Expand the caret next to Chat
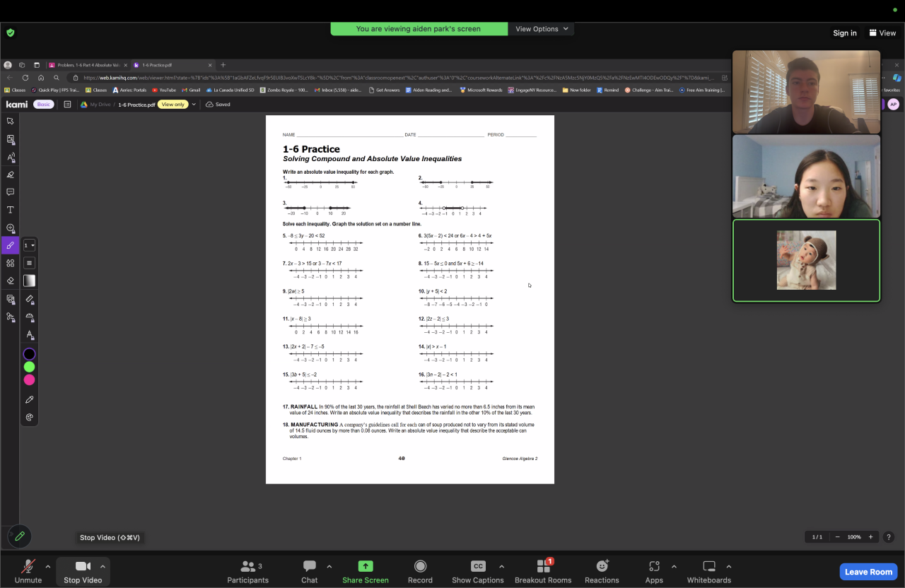Image resolution: width=905 pixels, height=588 pixels. coord(329,566)
